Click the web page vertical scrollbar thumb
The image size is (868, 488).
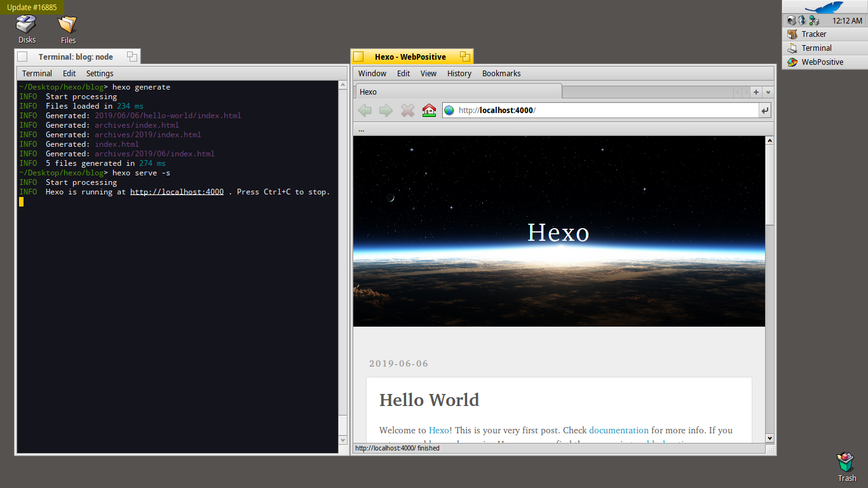click(770, 185)
